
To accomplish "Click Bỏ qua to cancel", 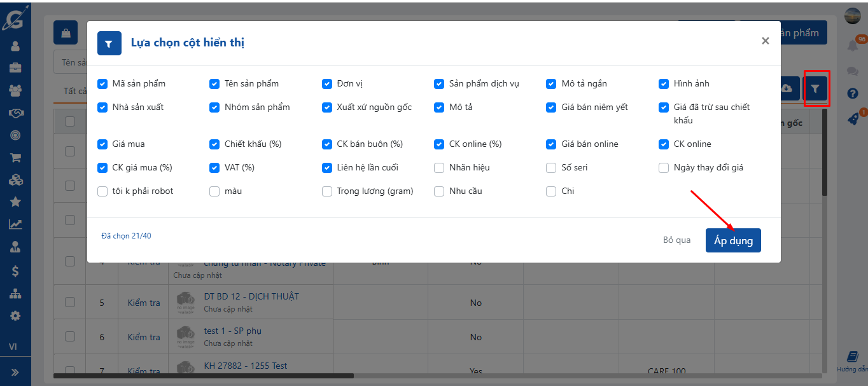I will [x=676, y=240].
